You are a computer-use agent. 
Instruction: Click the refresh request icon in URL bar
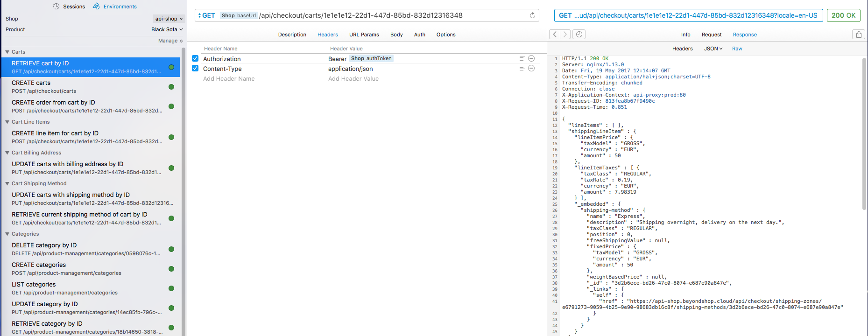tap(532, 15)
